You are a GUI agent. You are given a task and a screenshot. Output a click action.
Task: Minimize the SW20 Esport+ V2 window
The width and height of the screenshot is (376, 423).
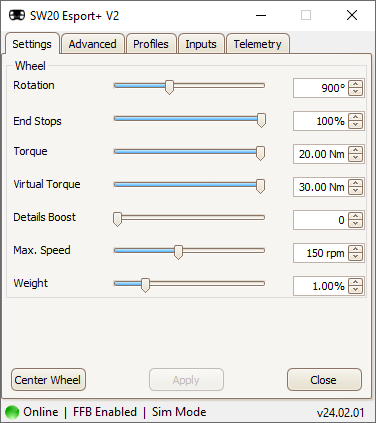pyautogui.click(x=261, y=15)
